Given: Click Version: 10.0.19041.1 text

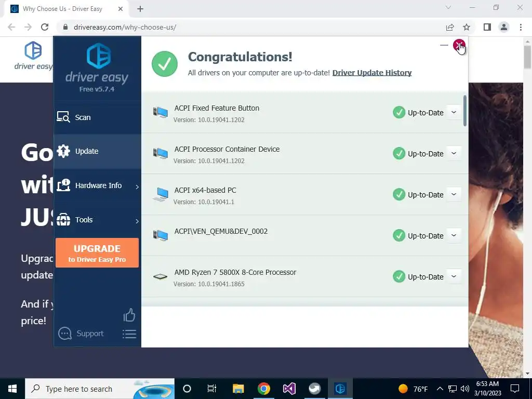Looking at the screenshot, I should click(x=204, y=202).
